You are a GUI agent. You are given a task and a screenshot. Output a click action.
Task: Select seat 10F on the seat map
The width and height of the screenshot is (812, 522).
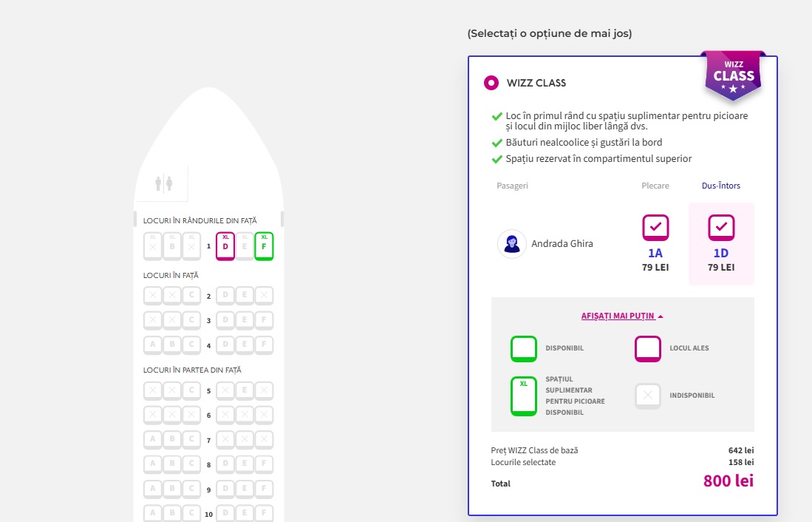point(265,512)
